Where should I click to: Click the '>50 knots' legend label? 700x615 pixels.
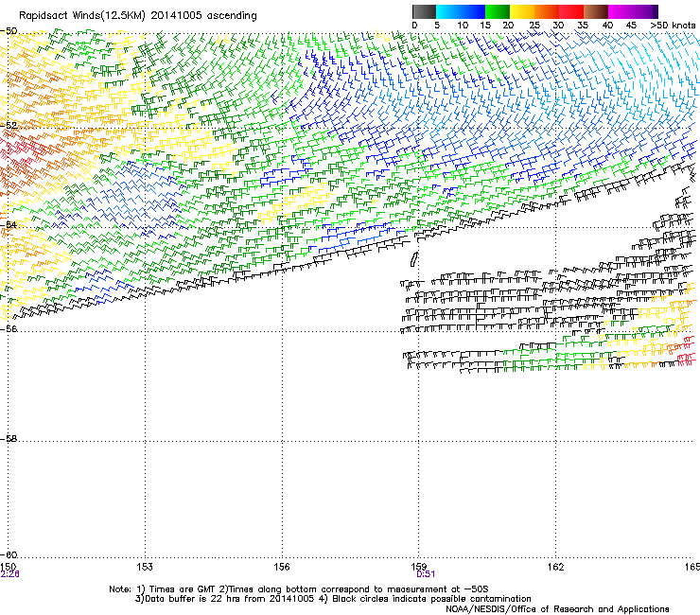673,25
